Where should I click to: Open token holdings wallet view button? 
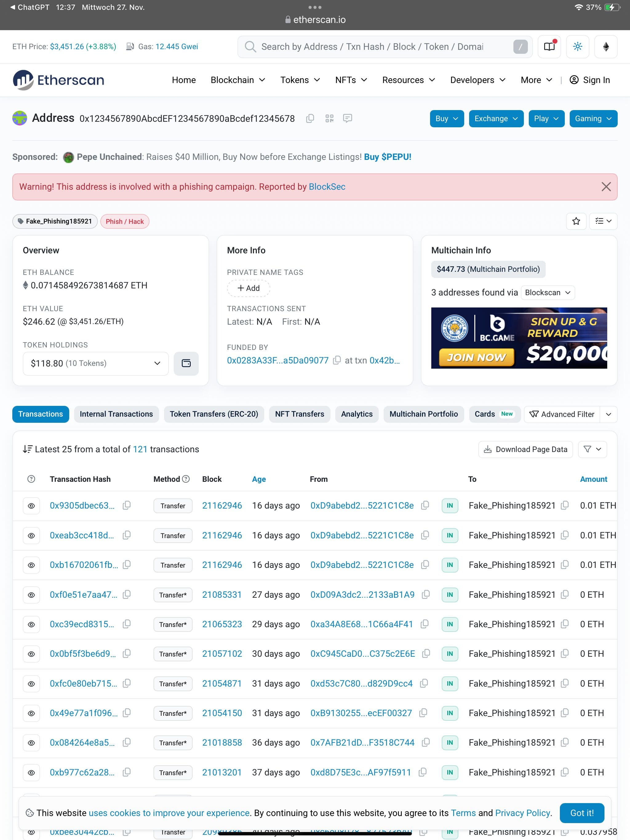186,363
